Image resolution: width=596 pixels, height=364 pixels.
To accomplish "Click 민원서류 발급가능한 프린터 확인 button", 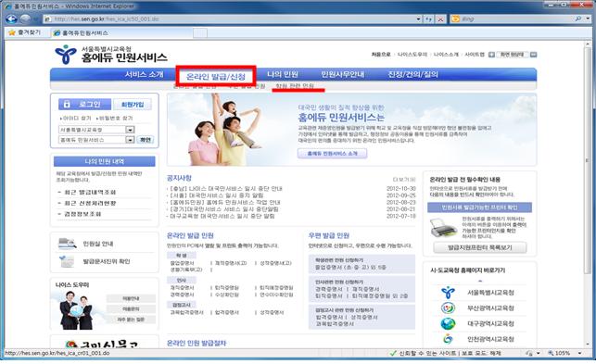I will pos(479,207).
